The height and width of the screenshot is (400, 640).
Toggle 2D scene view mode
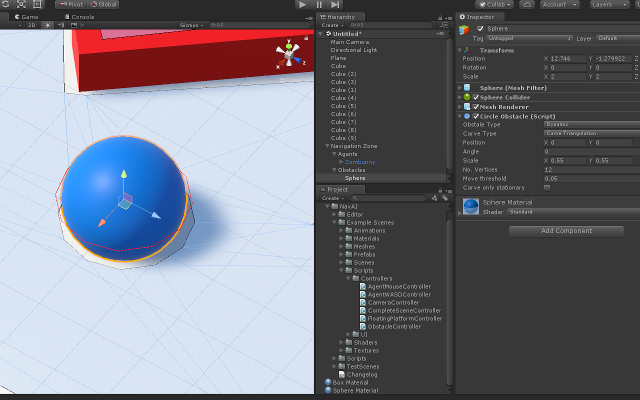(x=31, y=25)
